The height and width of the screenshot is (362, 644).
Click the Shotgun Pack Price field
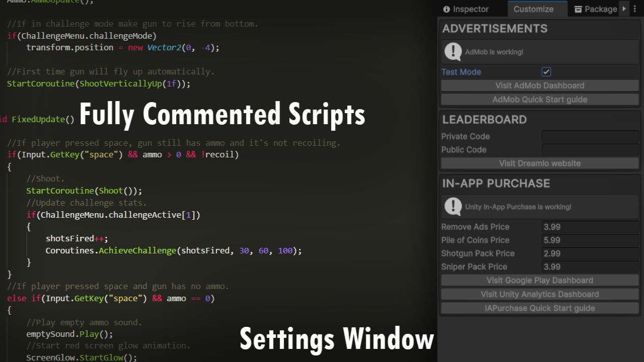(590, 253)
